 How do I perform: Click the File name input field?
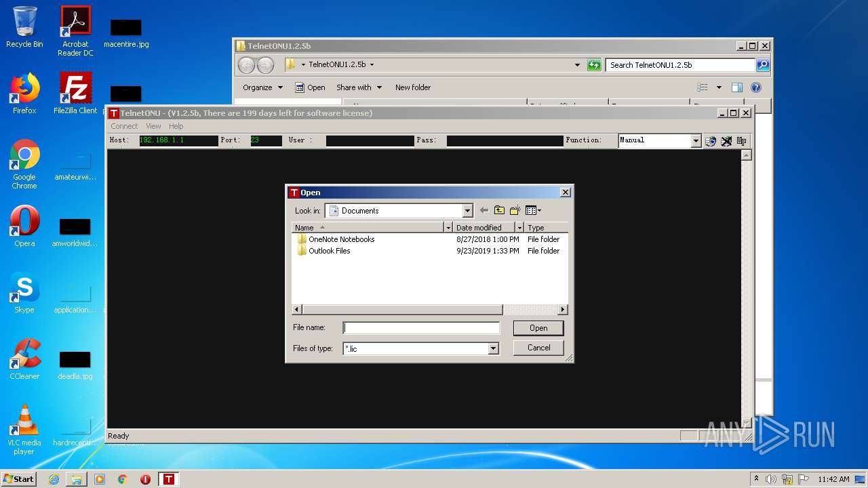[x=421, y=328]
